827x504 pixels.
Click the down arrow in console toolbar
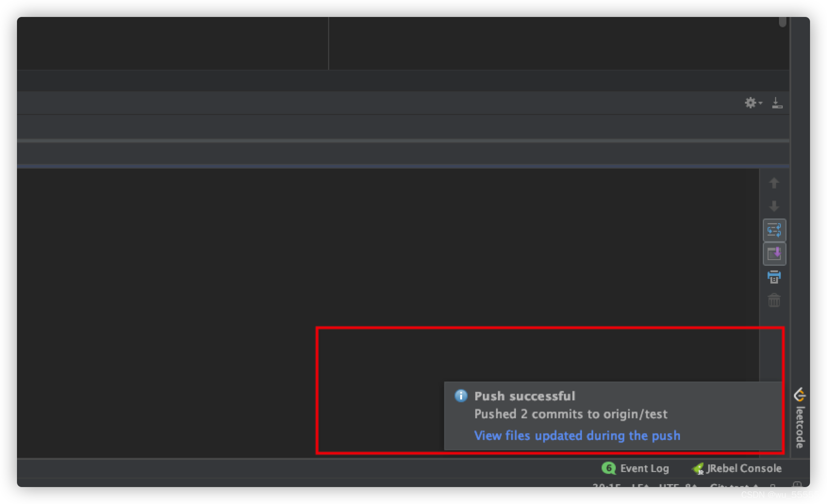pyautogui.click(x=774, y=206)
